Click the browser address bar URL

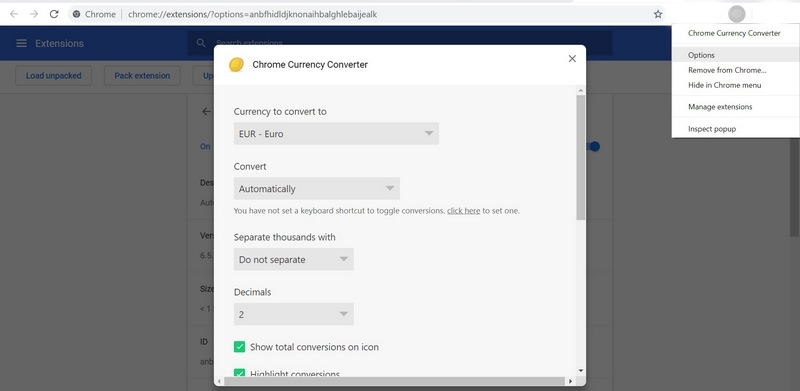tap(252, 14)
